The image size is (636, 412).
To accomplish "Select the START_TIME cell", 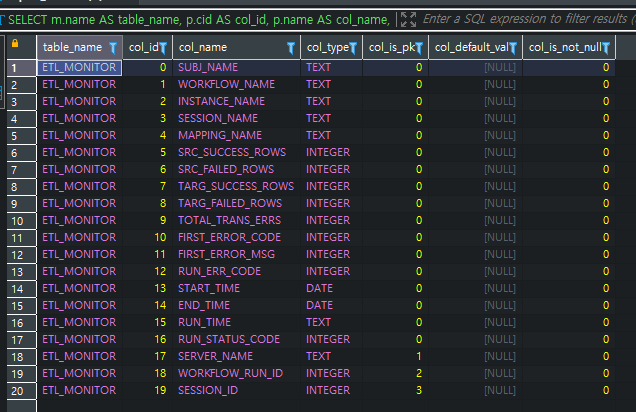I will [236, 289].
